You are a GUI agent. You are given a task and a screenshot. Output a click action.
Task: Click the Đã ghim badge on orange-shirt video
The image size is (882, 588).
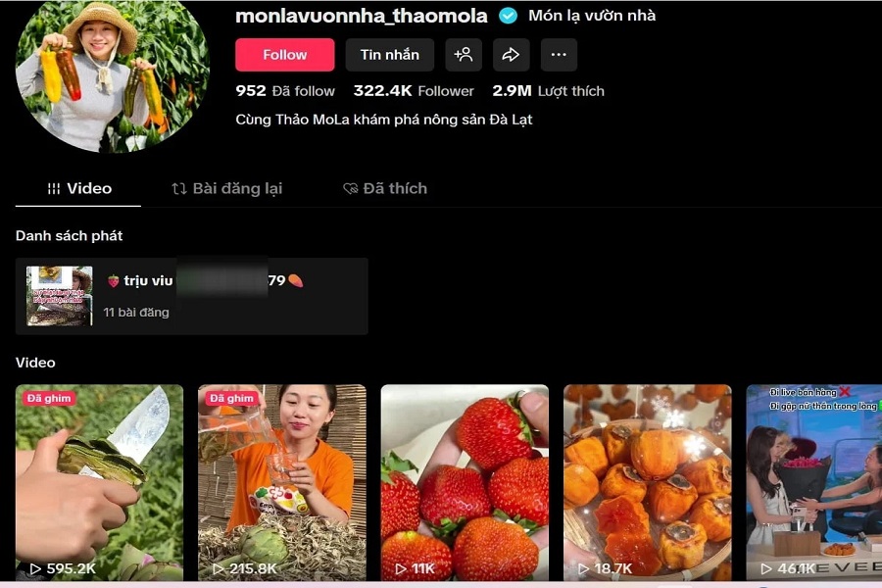[231, 399]
